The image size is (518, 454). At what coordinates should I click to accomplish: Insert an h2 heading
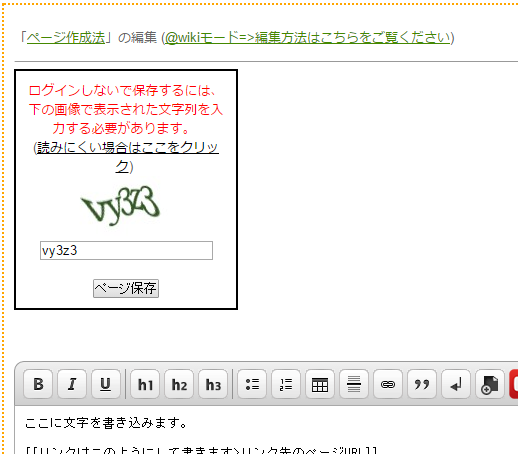179,384
